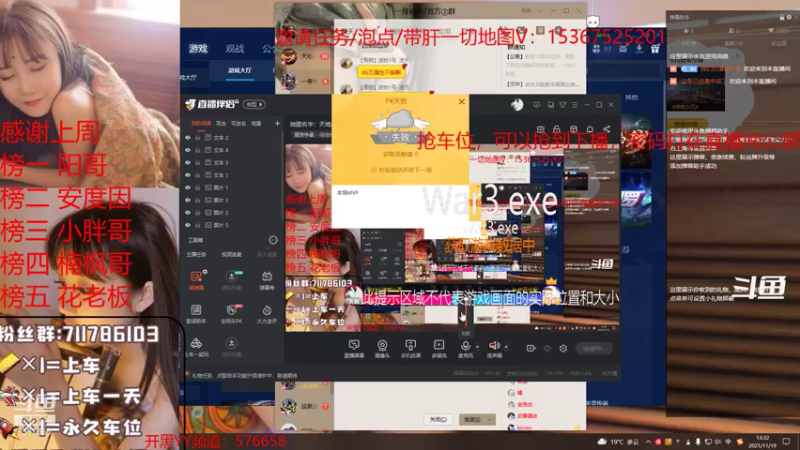Click the orange highlighted tool in the toolbox
The image size is (800, 450).
click(x=196, y=280)
